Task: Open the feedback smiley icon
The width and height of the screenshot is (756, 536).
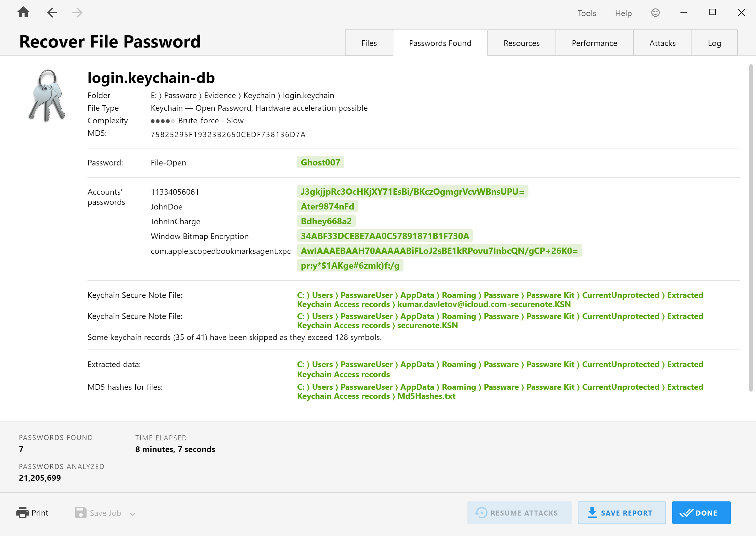Action: pyautogui.click(x=656, y=13)
